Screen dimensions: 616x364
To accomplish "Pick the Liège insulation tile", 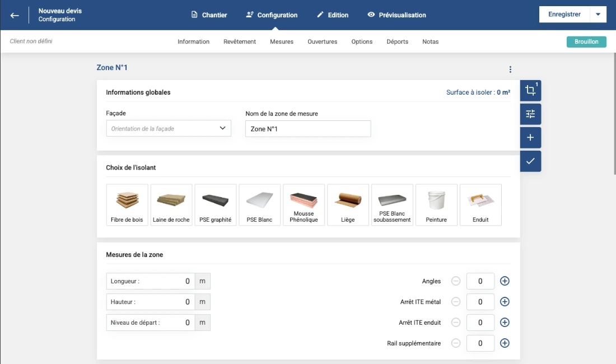I will [x=348, y=205].
